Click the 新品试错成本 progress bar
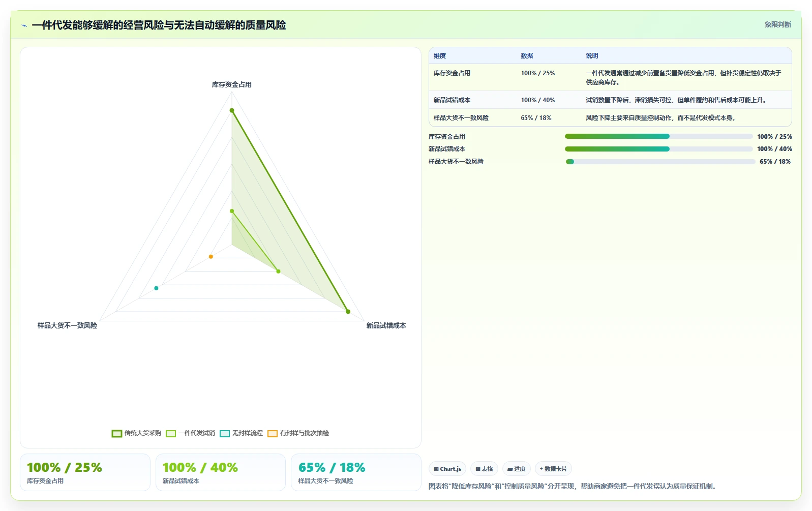The height and width of the screenshot is (511, 812). pos(658,149)
